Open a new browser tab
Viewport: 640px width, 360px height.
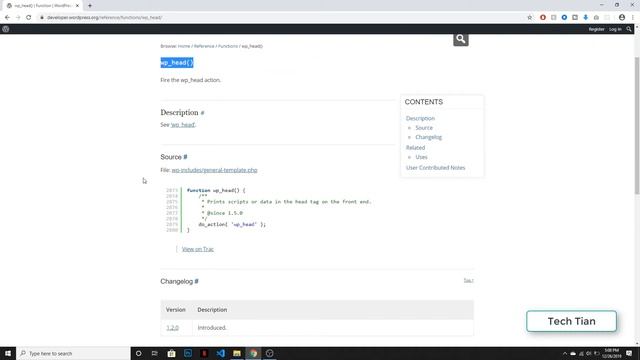(90, 6)
